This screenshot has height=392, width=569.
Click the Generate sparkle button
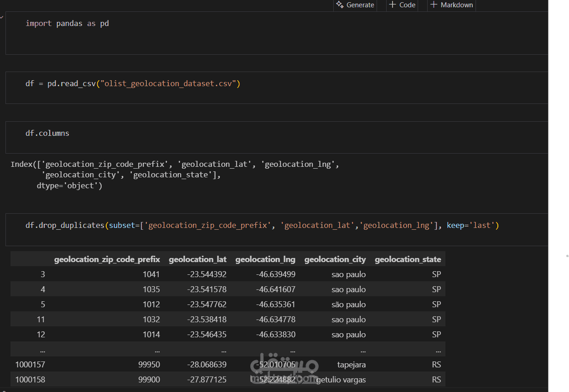pyautogui.click(x=355, y=5)
